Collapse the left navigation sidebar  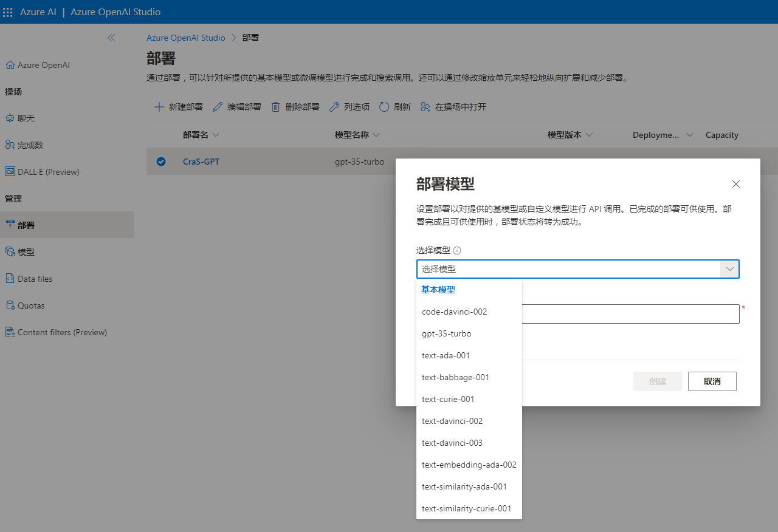tap(111, 38)
